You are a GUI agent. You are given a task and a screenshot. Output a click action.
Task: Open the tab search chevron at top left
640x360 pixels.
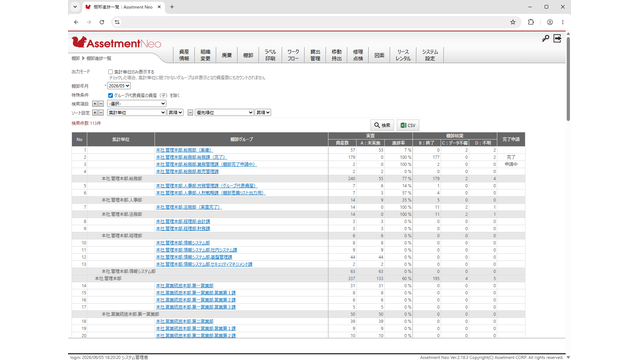click(75, 7)
